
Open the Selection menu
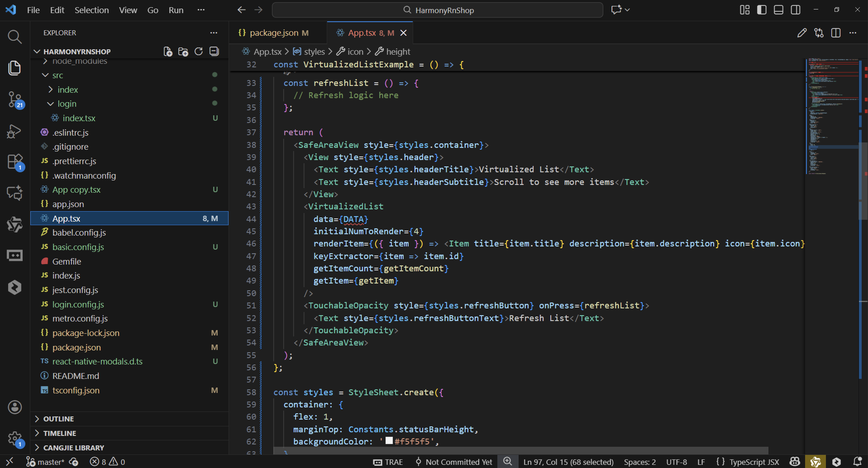click(x=91, y=10)
